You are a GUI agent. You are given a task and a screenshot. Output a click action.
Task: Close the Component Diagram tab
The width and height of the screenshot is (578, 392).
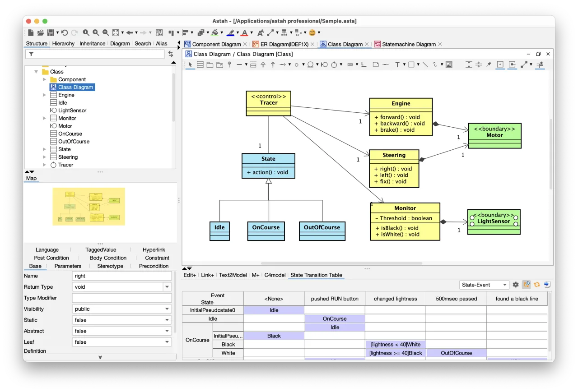pyautogui.click(x=245, y=44)
